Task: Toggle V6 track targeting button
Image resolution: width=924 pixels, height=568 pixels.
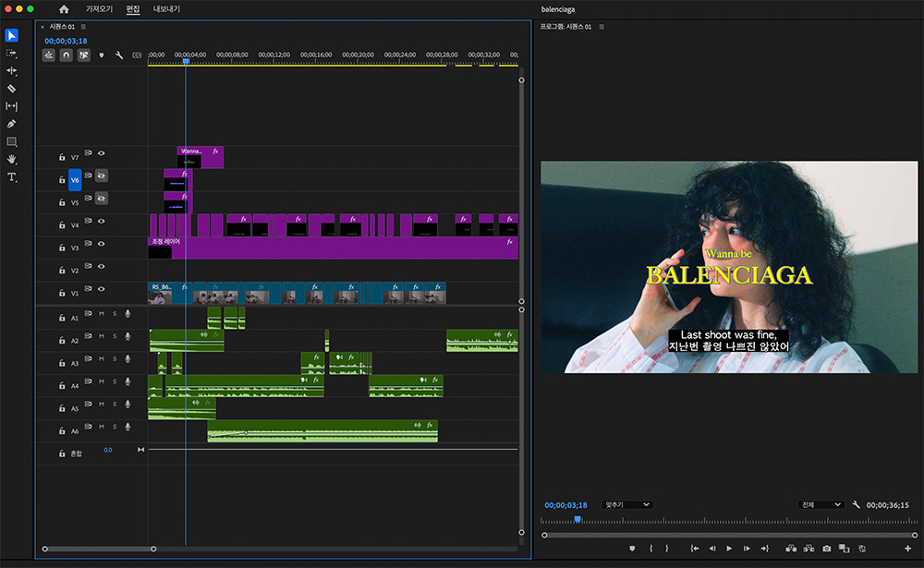Action: tap(75, 180)
